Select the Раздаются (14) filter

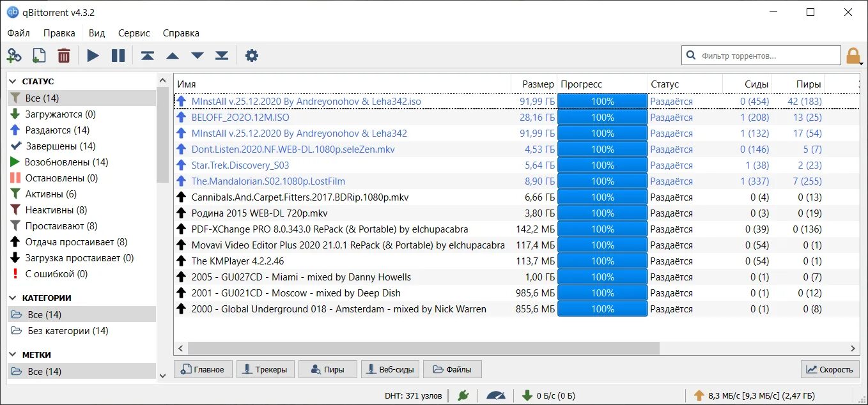pos(81,130)
